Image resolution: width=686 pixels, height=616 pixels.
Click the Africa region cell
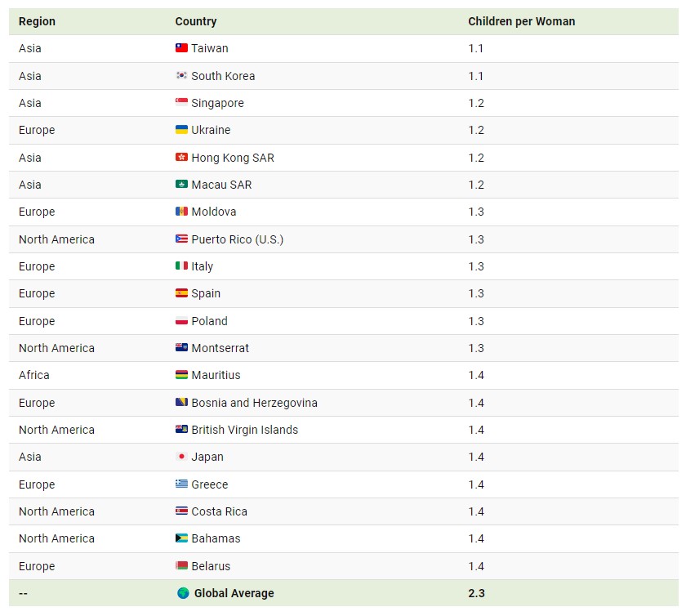(34, 375)
